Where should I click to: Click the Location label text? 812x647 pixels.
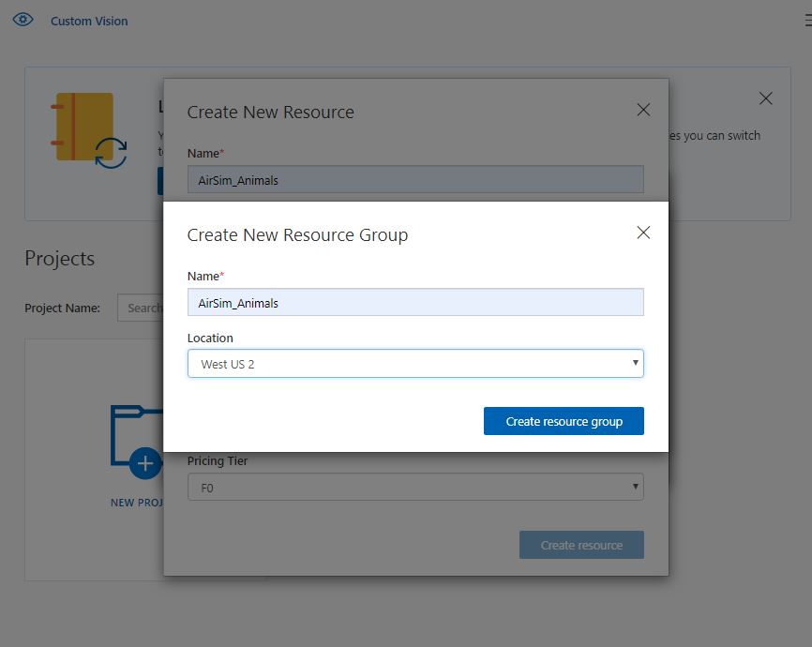[x=210, y=339]
